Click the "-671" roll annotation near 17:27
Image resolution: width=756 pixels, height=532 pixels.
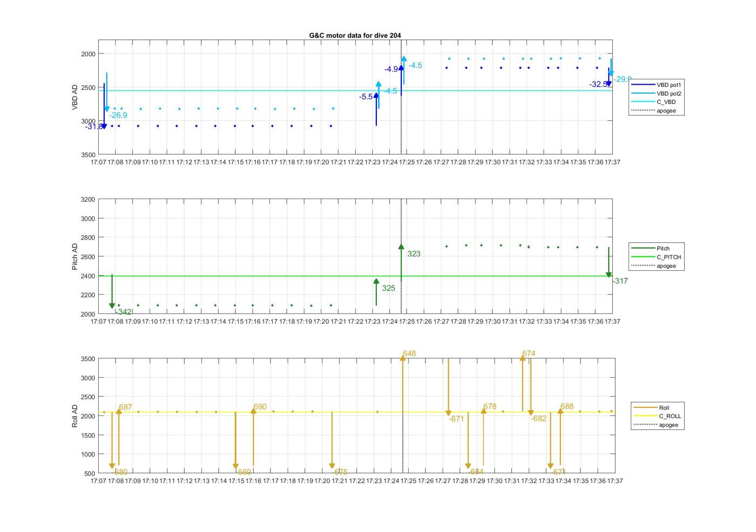[456, 419]
